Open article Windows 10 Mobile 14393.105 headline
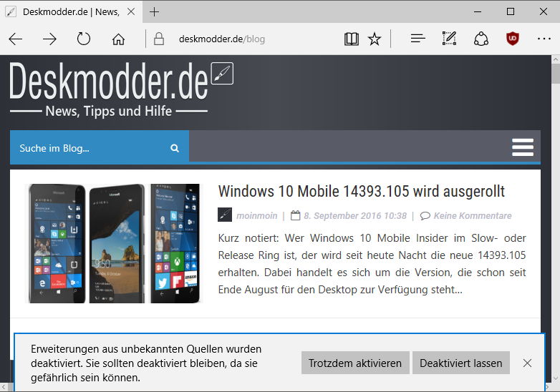Image resolution: width=560 pixels, height=392 pixels. (361, 191)
